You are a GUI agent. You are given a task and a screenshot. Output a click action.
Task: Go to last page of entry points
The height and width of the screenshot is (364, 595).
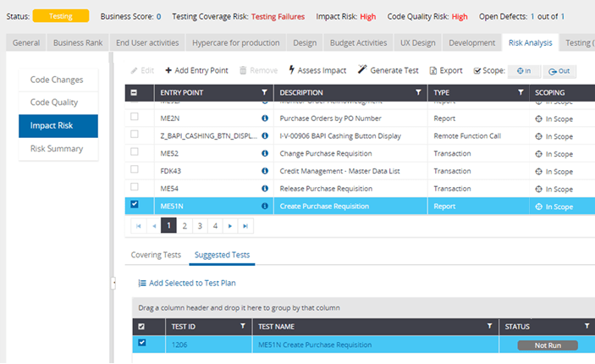click(245, 226)
